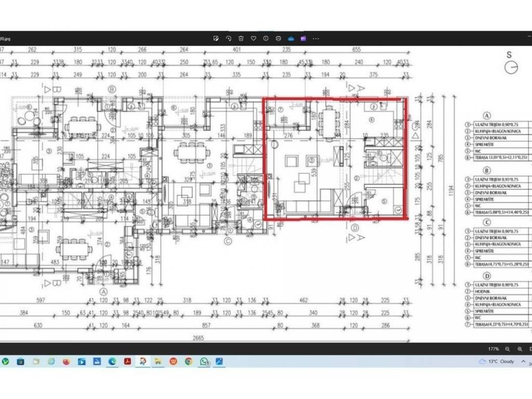
Task: Launch Firefox from the taskbar
Action: coord(66,362)
